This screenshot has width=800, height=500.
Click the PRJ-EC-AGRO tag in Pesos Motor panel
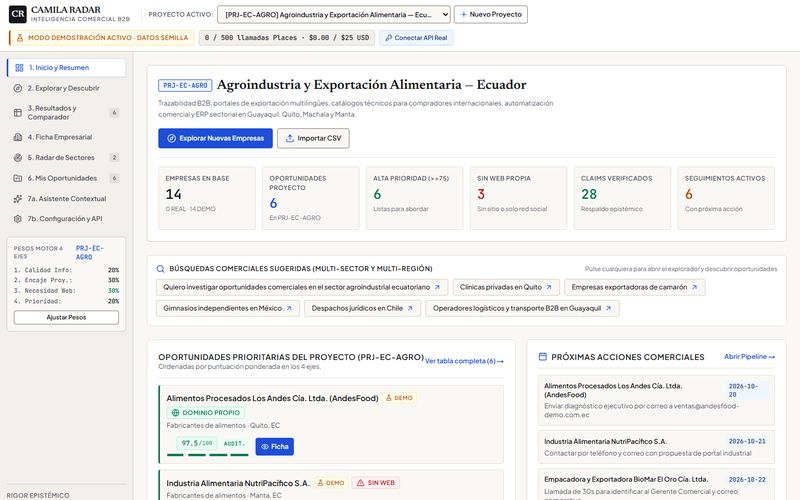coord(90,253)
